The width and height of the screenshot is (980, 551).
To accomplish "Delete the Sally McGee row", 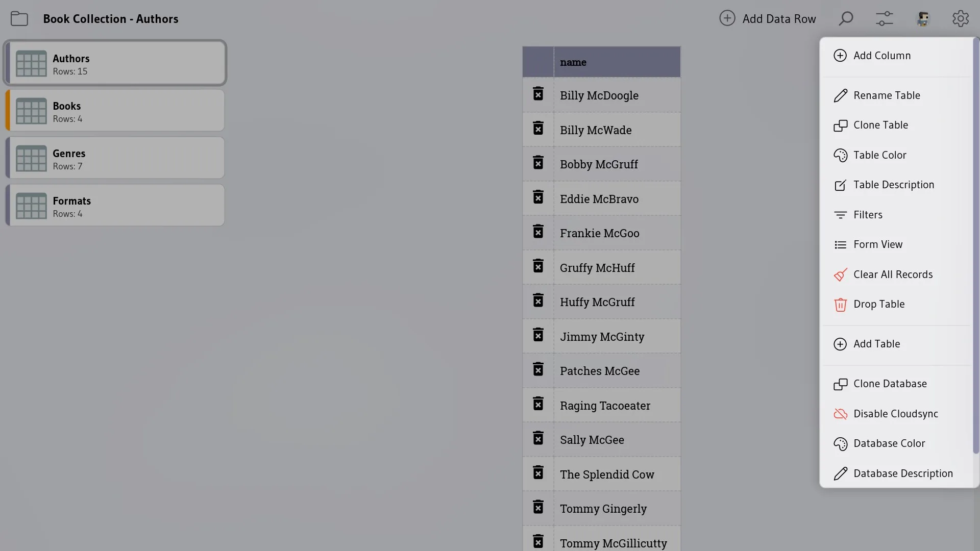I will point(538,438).
